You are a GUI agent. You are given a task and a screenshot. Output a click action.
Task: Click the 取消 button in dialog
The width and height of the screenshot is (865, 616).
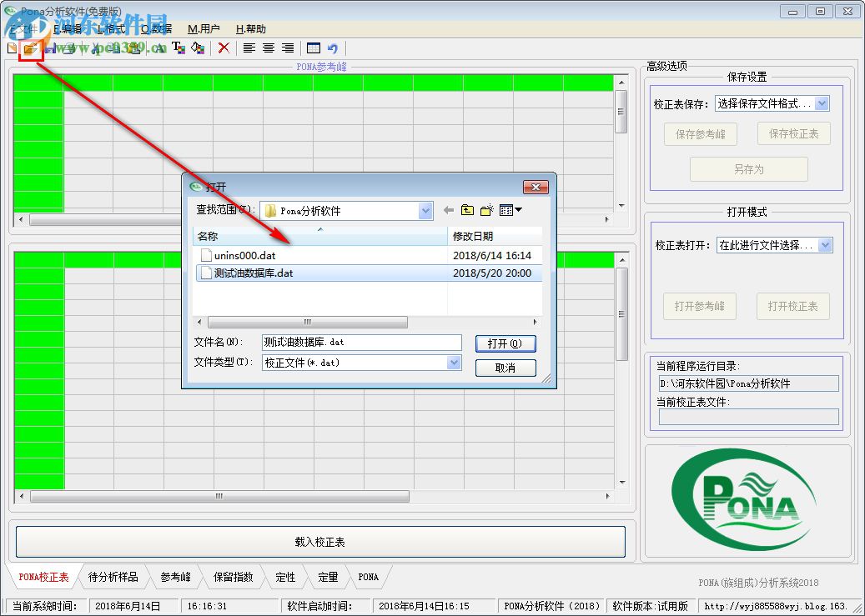[x=505, y=368]
